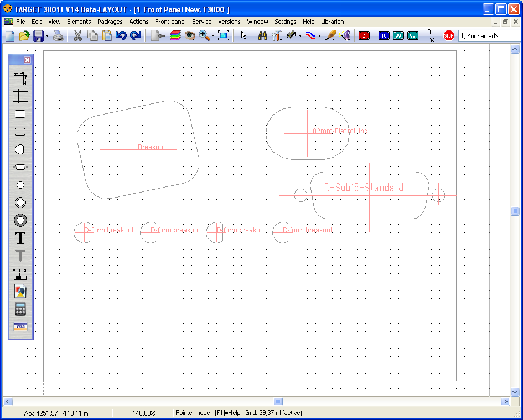Open the Librarian menu
Image resolution: width=523 pixels, height=420 pixels.
pyautogui.click(x=332, y=22)
